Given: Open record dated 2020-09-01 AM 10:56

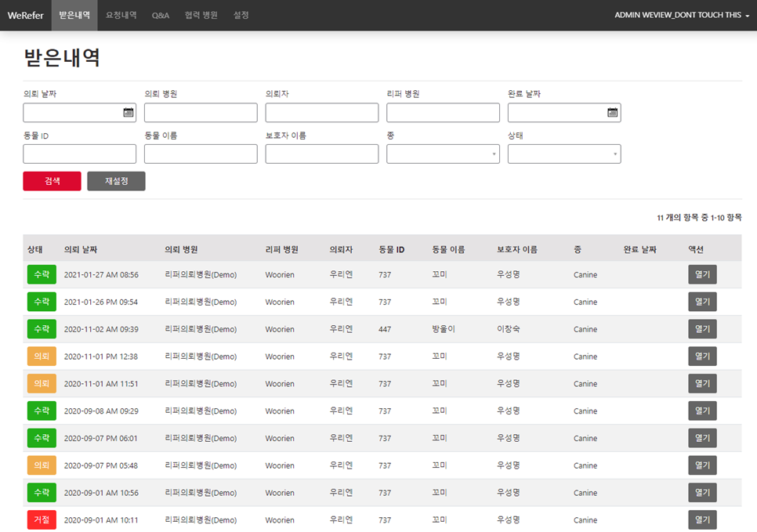Looking at the screenshot, I should [x=702, y=493].
